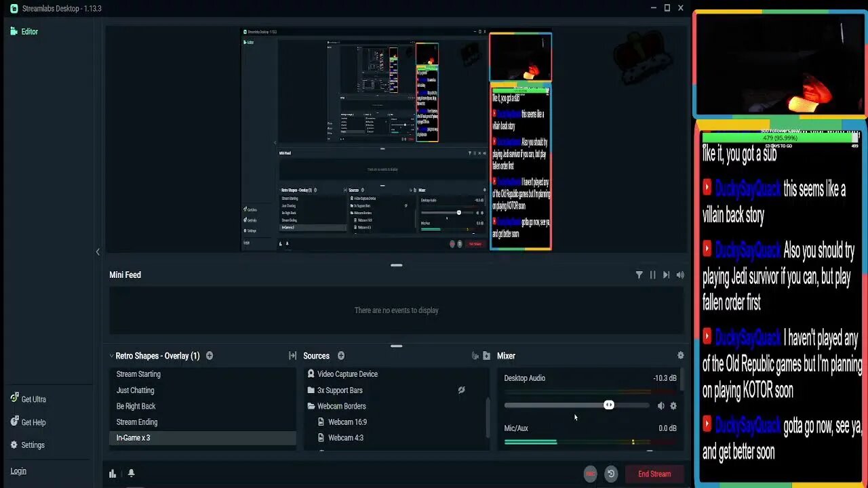
Task: Pause the Mini Feed alert queue
Action: [x=652, y=274]
